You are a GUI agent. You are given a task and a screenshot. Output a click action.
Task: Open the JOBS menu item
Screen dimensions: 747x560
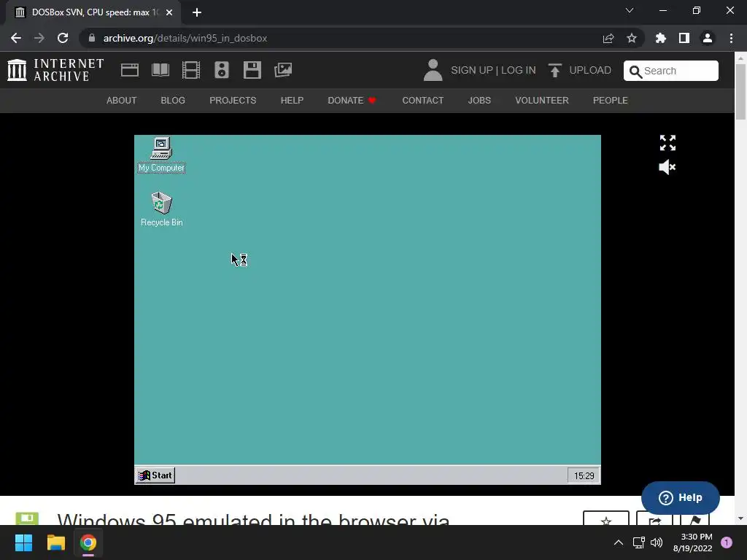[x=479, y=101]
